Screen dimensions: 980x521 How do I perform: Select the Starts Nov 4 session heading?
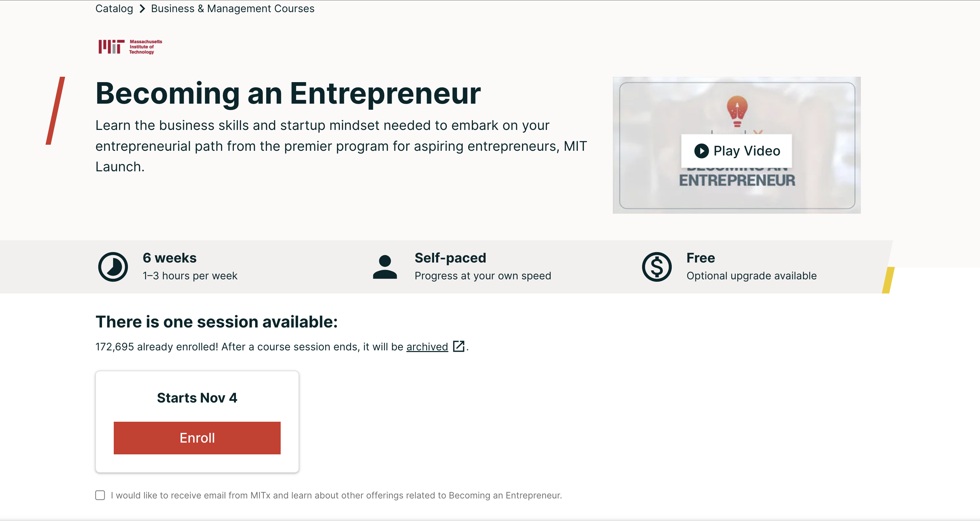click(197, 398)
